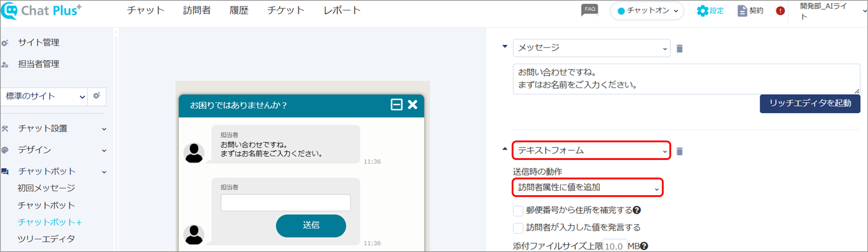Expand the メッセージ block triangle

(x=505, y=46)
